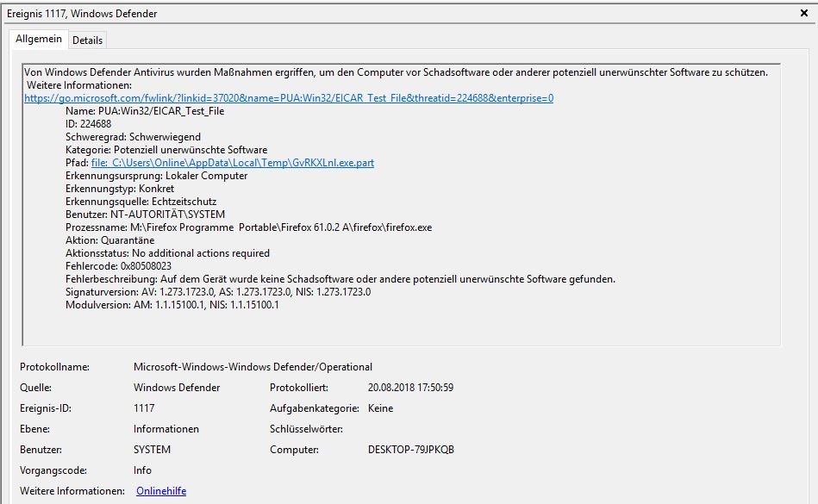Click the Weitere Informationen label beside Onlinehilfe
Image resolution: width=818 pixels, height=504 pixels.
tap(72, 491)
